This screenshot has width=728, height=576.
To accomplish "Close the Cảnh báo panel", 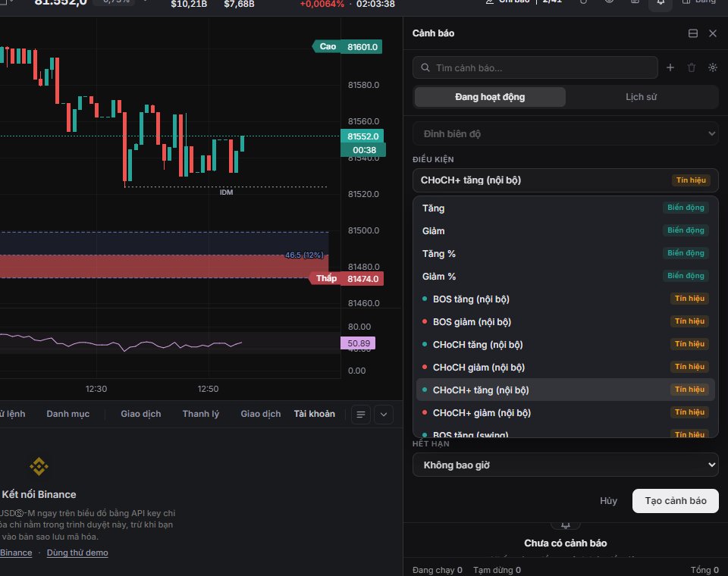I will coord(713,33).
